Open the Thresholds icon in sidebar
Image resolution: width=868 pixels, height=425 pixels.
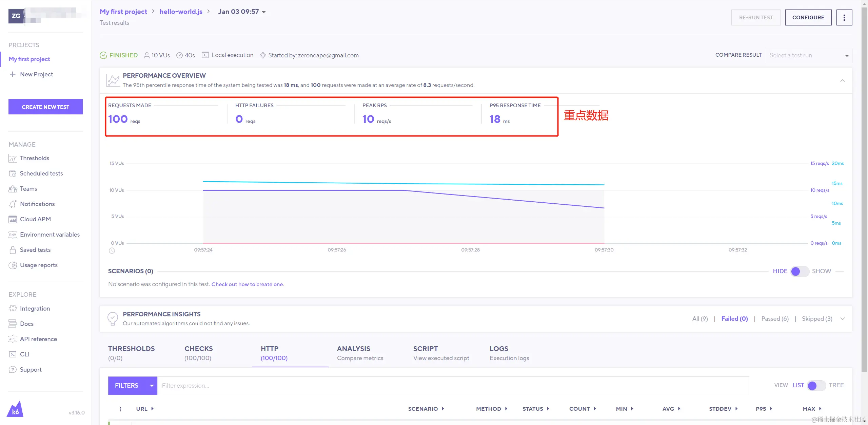coord(13,159)
